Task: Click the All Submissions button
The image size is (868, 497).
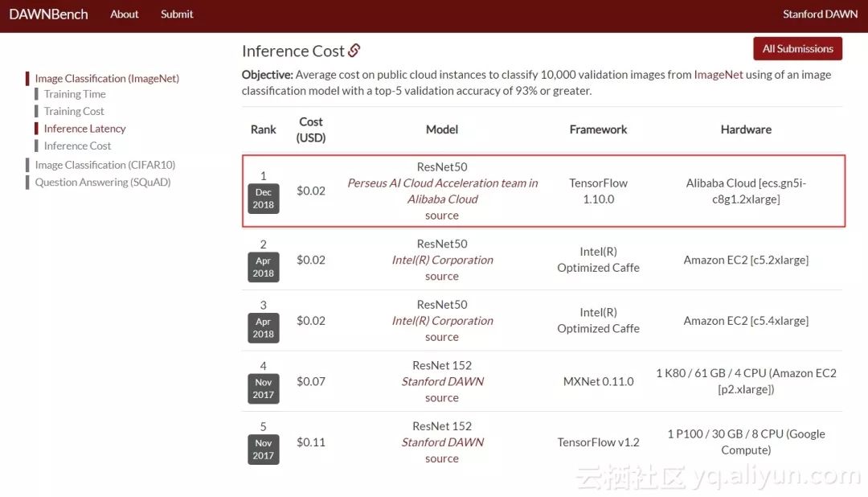Action: click(x=797, y=48)
